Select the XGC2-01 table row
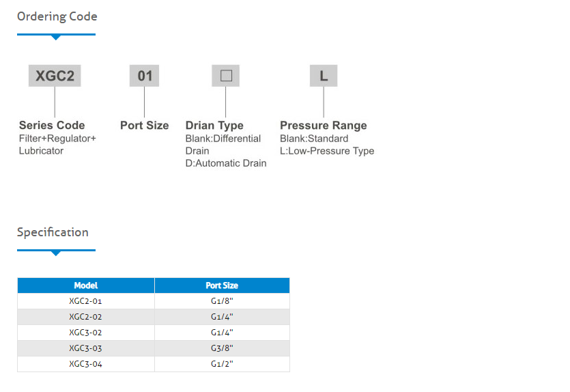570x392 pixels. (x=154, y=301)
